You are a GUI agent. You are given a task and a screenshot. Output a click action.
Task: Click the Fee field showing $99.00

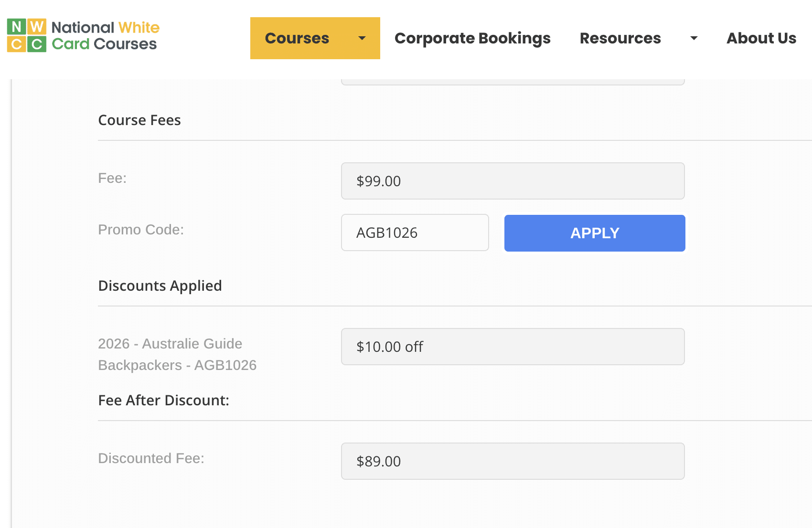tap(513, 181)
